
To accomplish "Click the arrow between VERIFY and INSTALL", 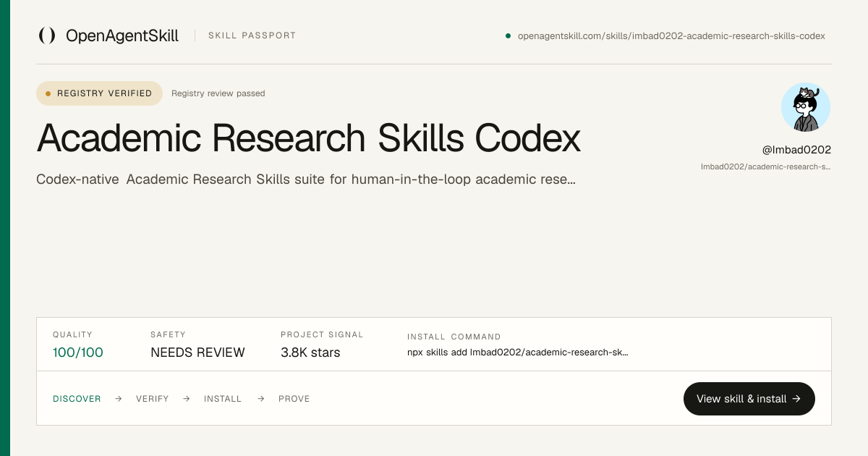I will [x=187, y=399].
